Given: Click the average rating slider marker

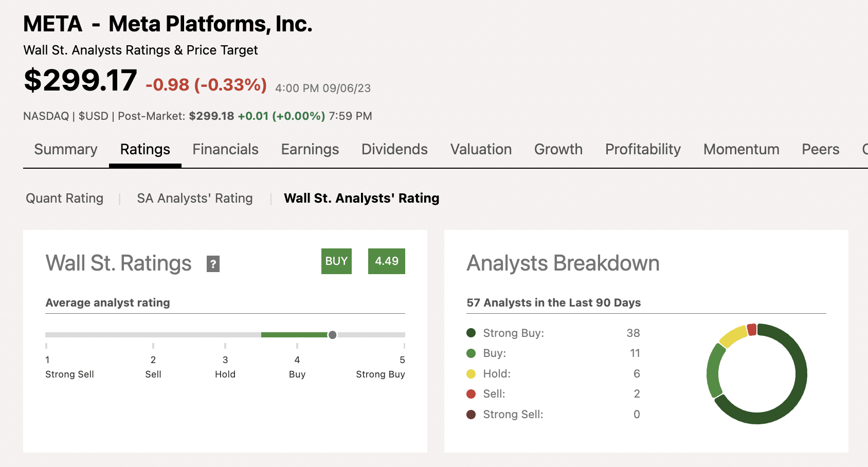Looking at the screenshot, I should pos(333,335).
